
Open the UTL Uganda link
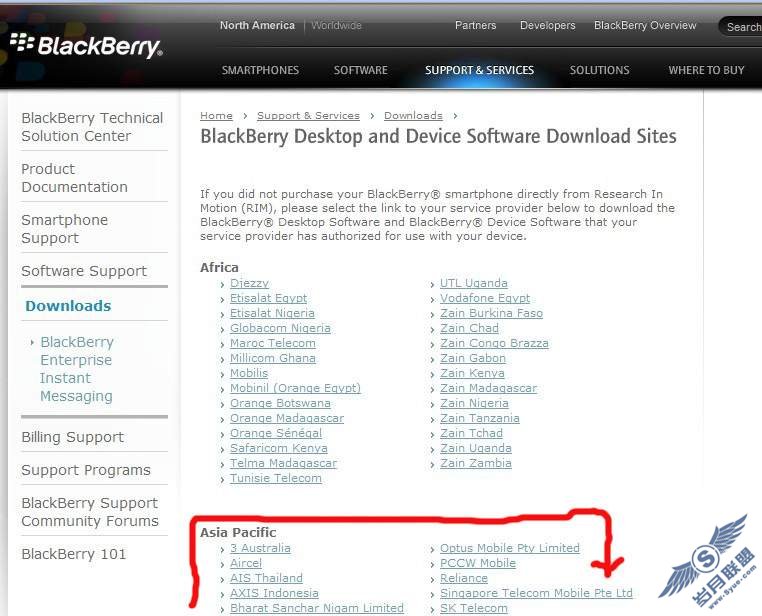pos(474,283)
